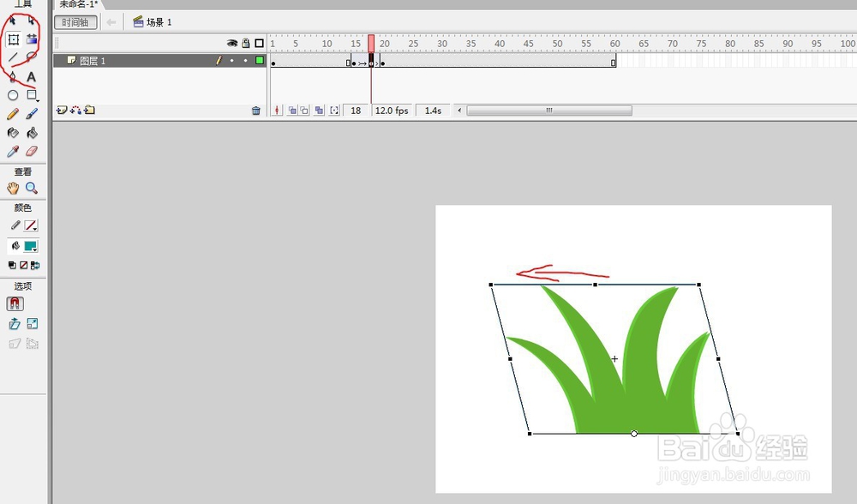Click the back arrow button
The image size is (857, 504).
[x=111, y=22]
